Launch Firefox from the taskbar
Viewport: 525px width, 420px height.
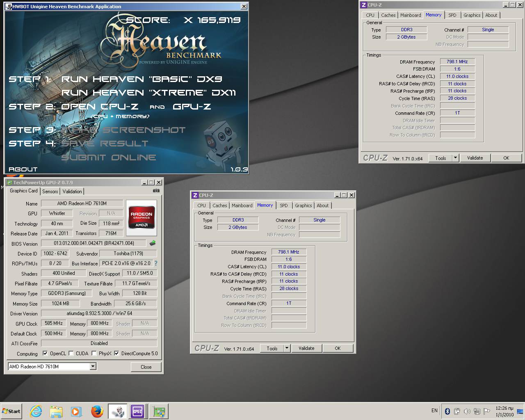pos(97,411)
